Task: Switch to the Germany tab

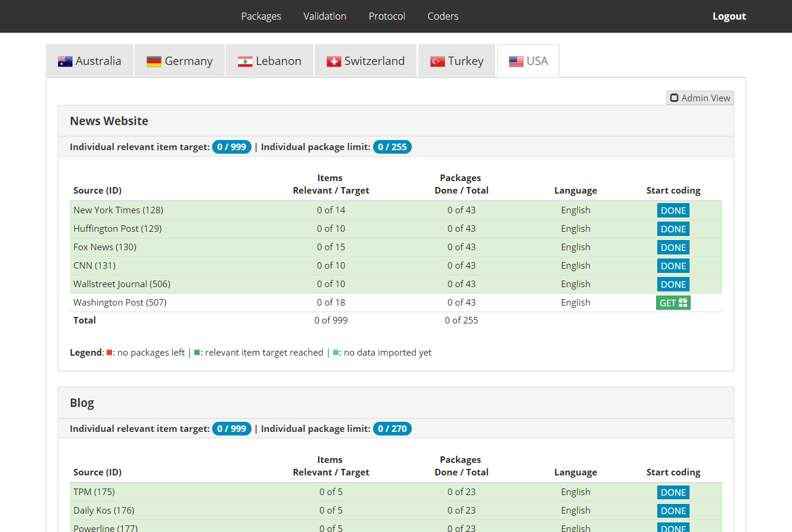Action: [180, 61]
